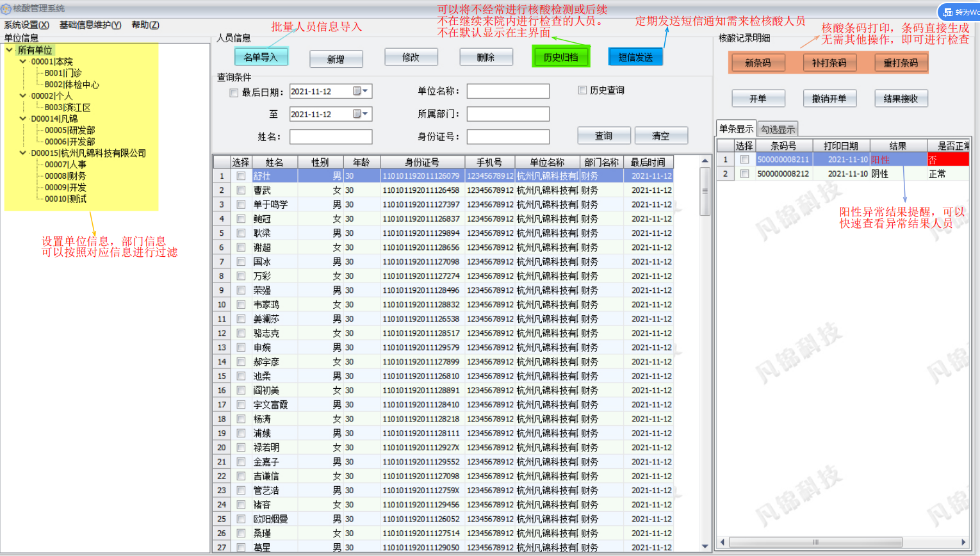980x556 pixels.
Task: Click the records panel scroll-right arrow
Action: tap(963, 542)
